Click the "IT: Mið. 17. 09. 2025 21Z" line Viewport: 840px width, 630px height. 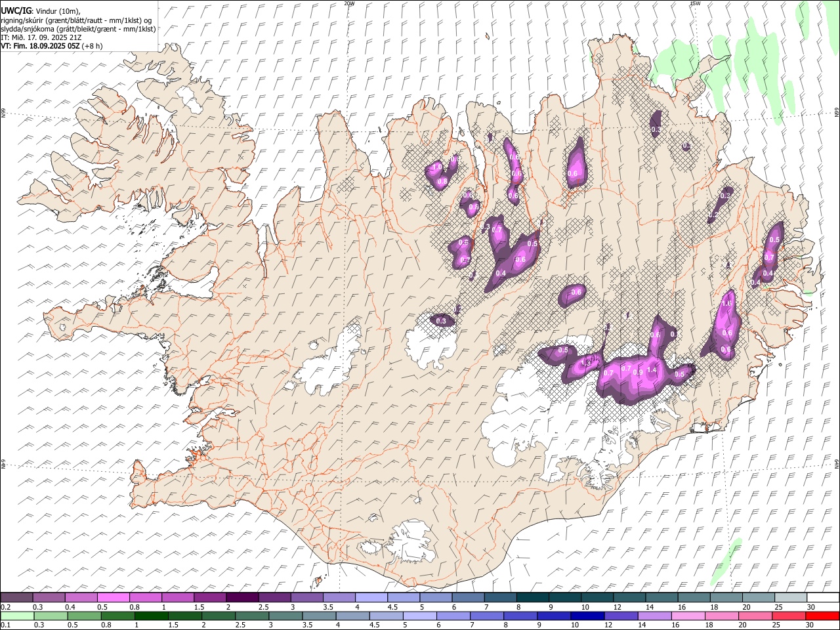pos(41,37)
